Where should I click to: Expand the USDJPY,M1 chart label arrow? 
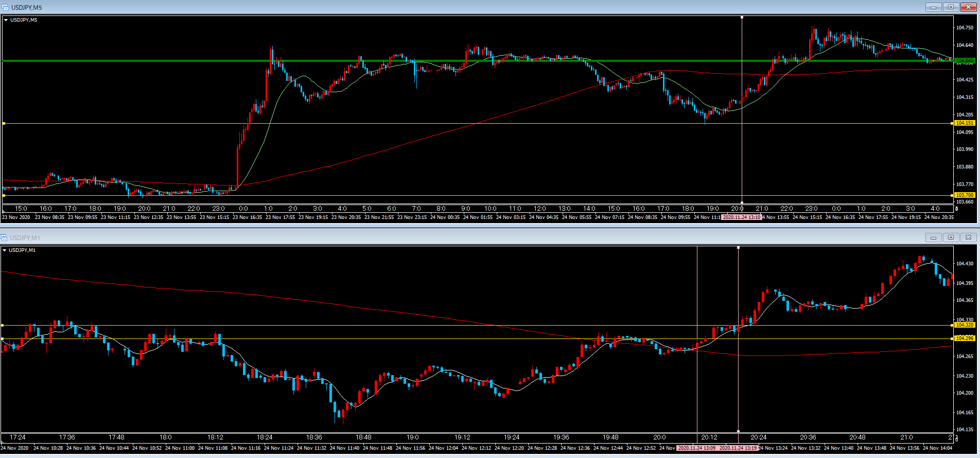coord(5,250)
